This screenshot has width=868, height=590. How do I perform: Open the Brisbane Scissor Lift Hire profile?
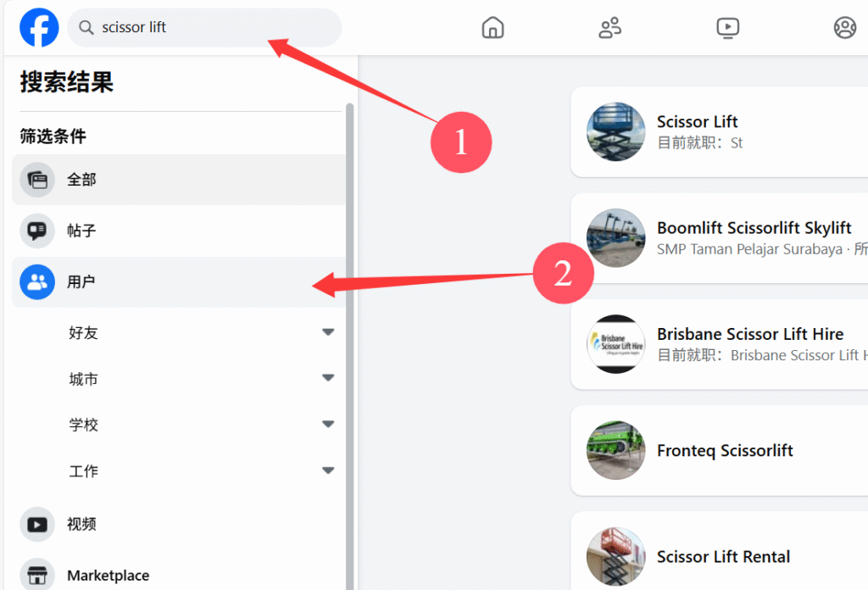tap(749, 334)
